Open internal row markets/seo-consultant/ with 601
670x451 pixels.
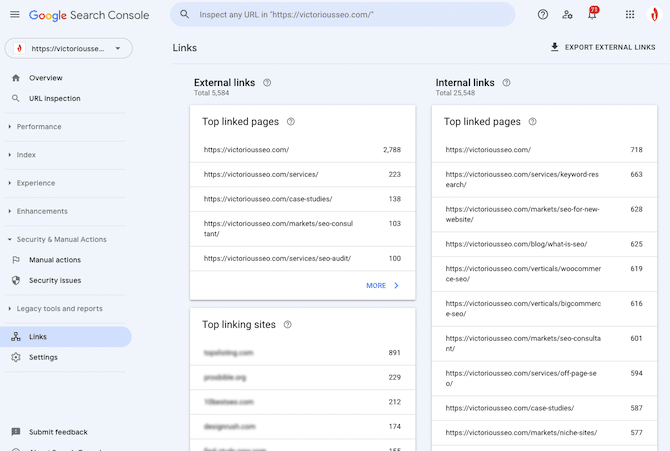[x=544, y=344]
